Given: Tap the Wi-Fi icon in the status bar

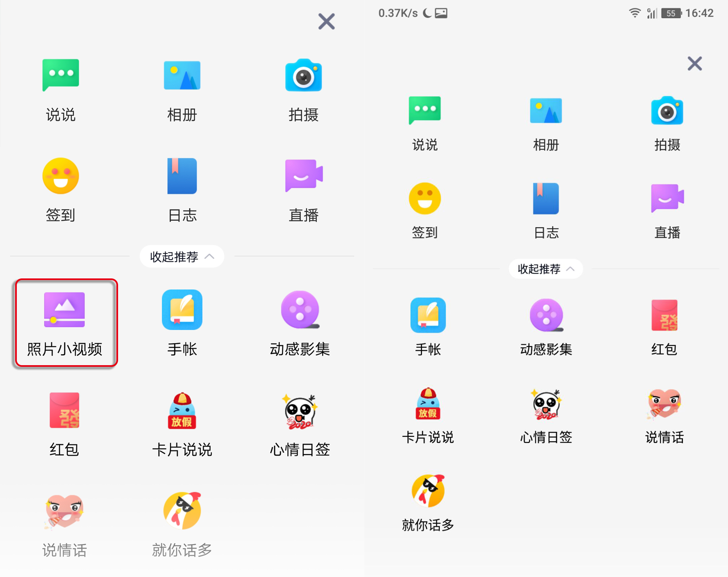Looking at the screenshot, I should click(x=634, y=13).
